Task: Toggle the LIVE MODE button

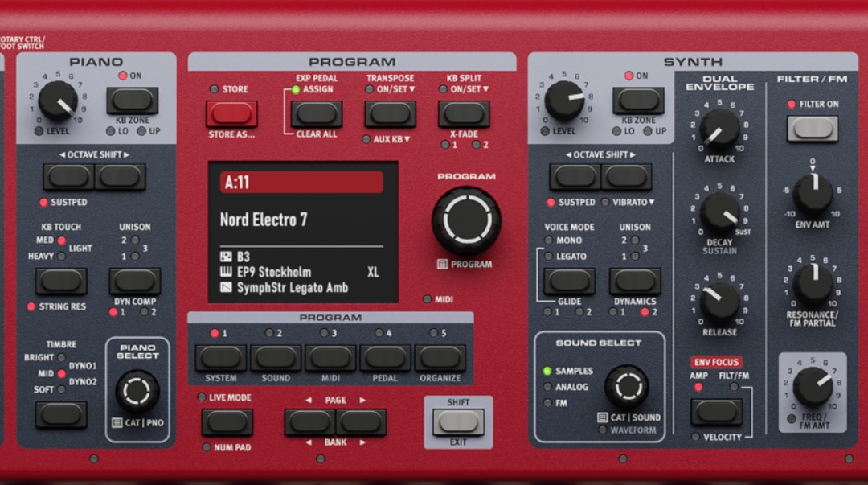Action: tap(227, 422)
